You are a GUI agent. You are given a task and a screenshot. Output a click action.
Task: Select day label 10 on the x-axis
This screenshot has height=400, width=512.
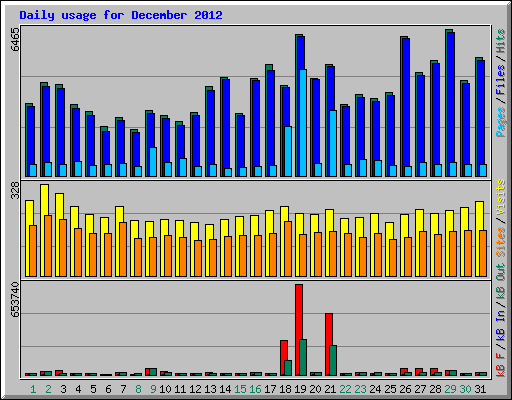165,389
